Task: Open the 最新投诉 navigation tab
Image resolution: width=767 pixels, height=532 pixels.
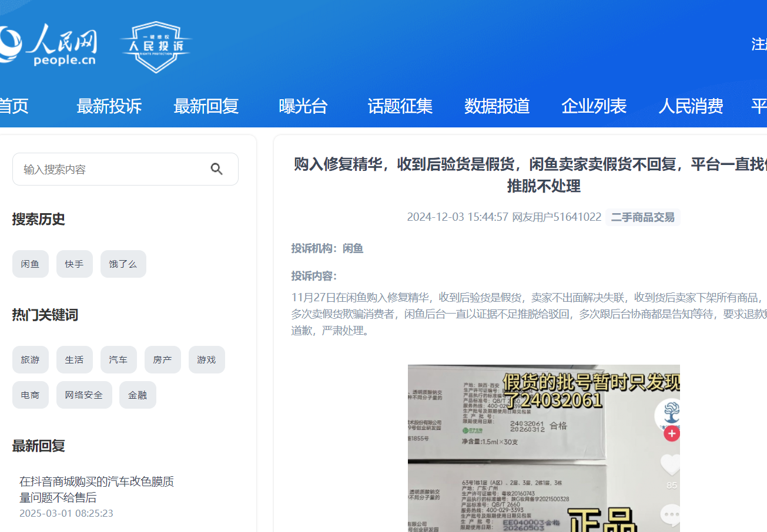Action: coord(109,106)
